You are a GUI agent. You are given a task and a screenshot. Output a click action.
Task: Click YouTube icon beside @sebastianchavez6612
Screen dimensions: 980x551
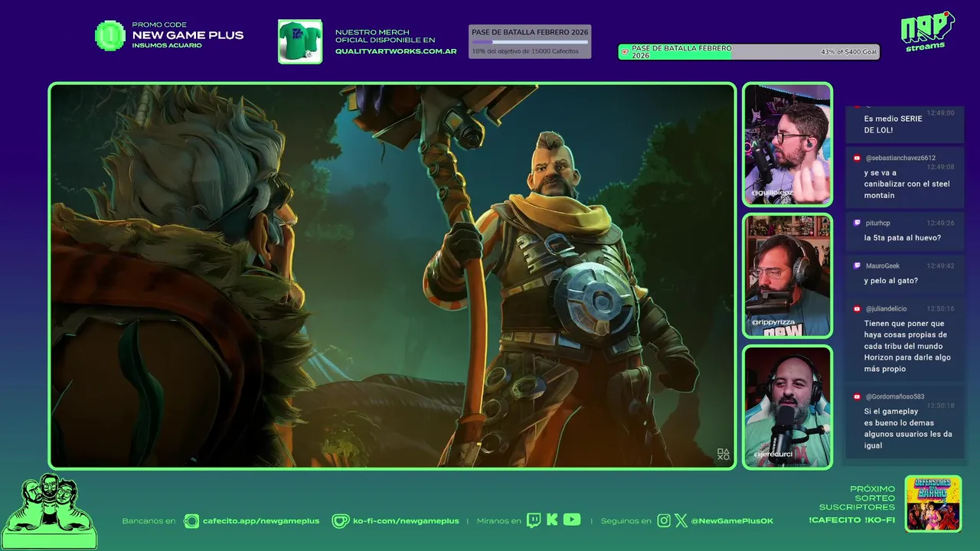(x=857, y=158)
